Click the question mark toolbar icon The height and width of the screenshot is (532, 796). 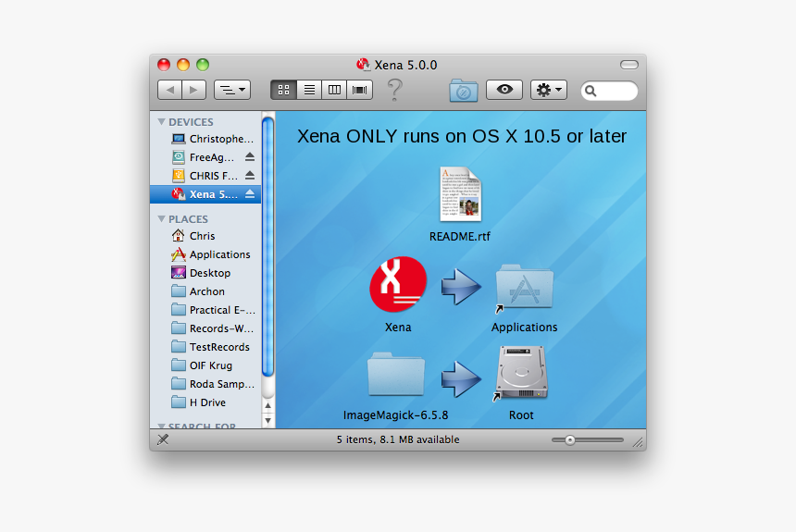tap(394, 90)
